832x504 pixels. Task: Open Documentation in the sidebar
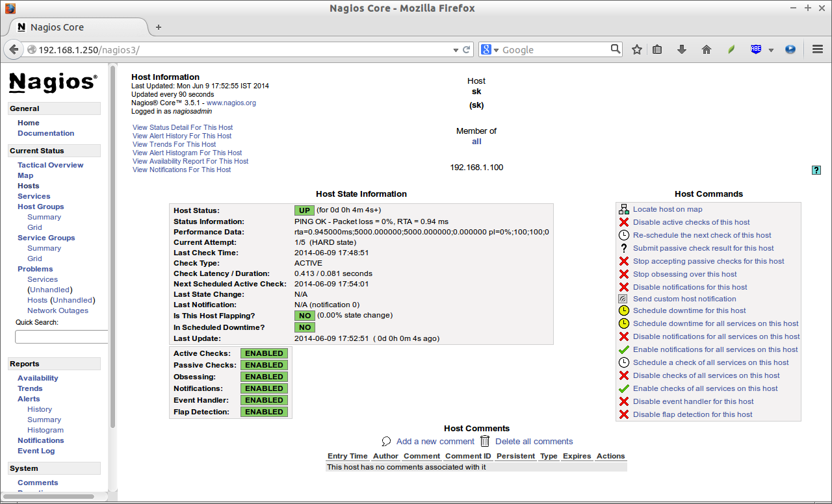pyautogui.click(x=45, y=133)
